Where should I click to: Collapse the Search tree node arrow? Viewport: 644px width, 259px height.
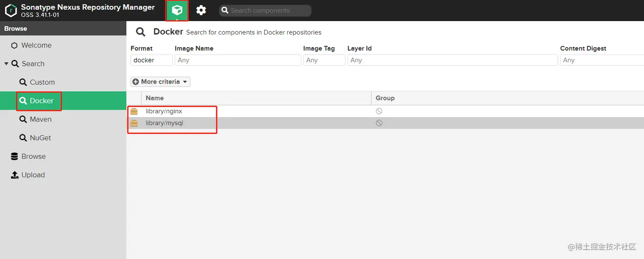click(x=6, y=64)
